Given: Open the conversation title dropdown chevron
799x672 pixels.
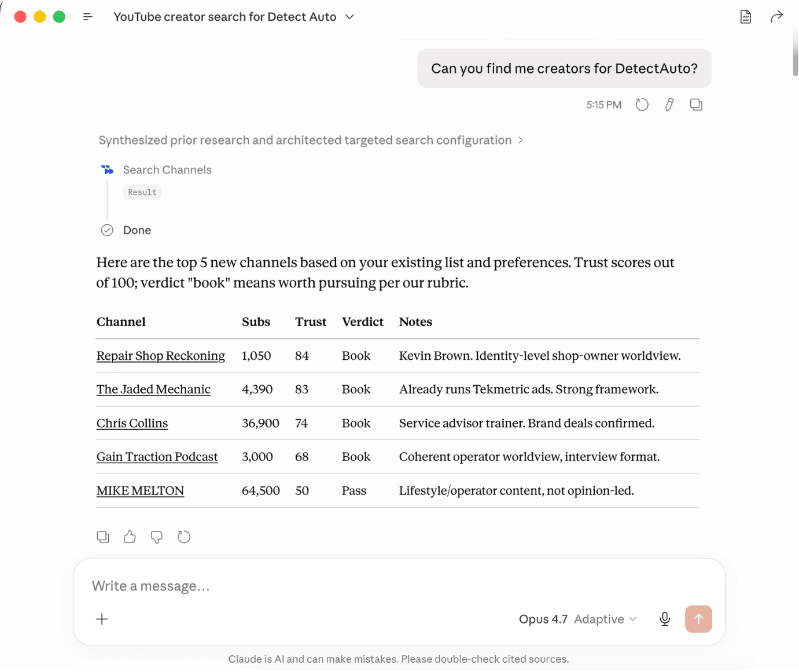Looking at the screenshot, I should pos(349,17).
